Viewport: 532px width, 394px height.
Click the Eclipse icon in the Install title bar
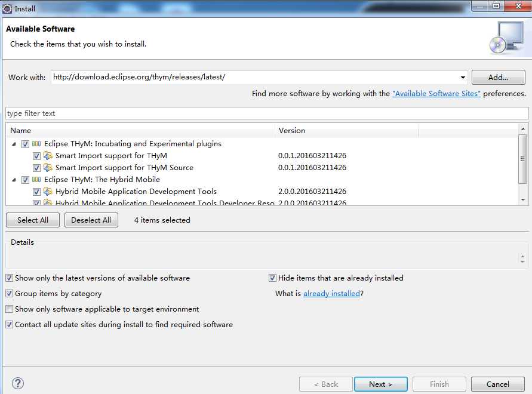click(7, 8)
